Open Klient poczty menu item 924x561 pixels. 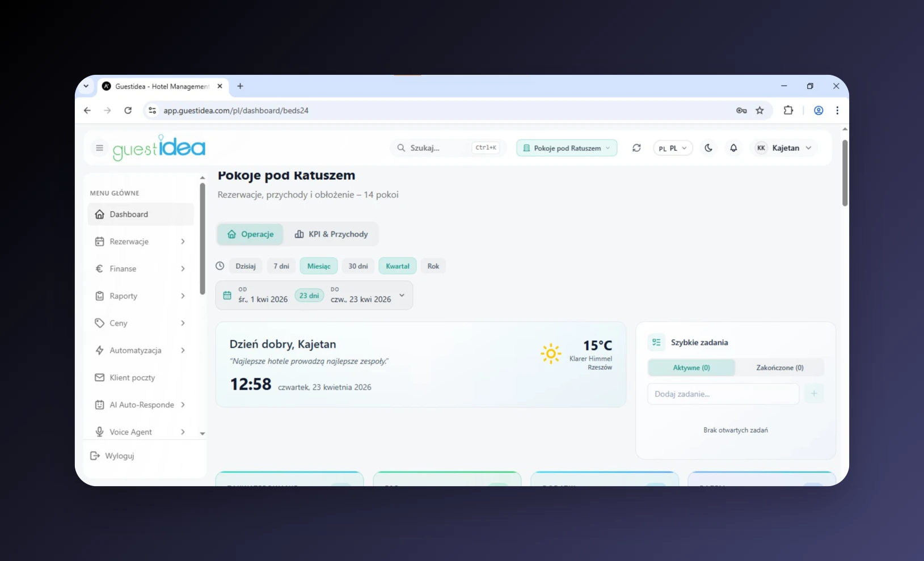point(141,378)
